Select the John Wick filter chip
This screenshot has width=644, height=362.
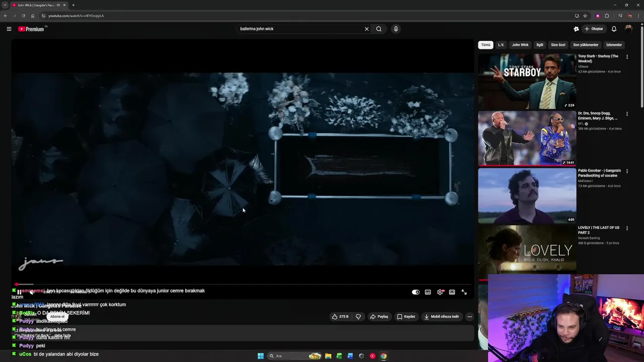point(520,45)
